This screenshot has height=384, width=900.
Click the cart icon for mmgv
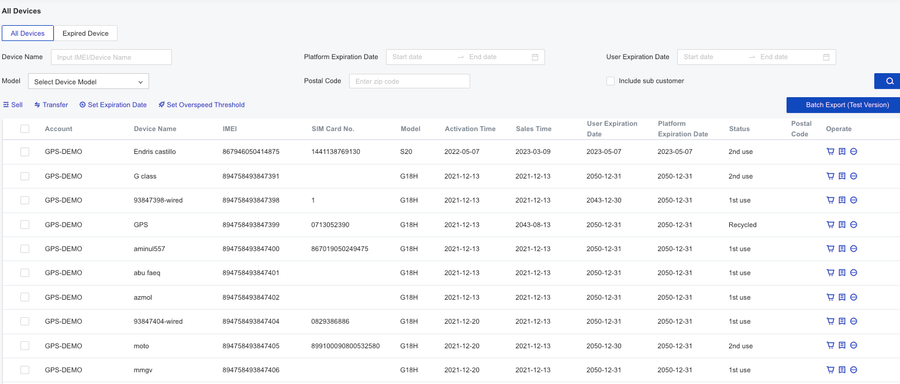pyautogui.click(x=830, y=370)
